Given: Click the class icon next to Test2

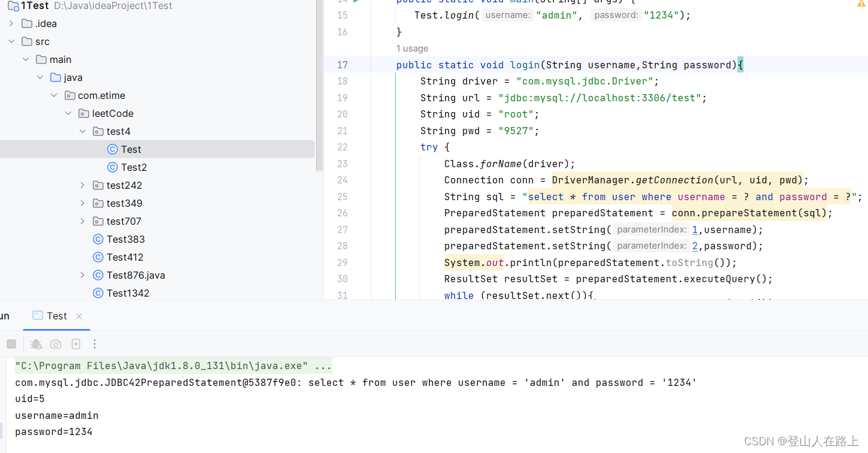Looking at the screenshot, I should (112, 167).
